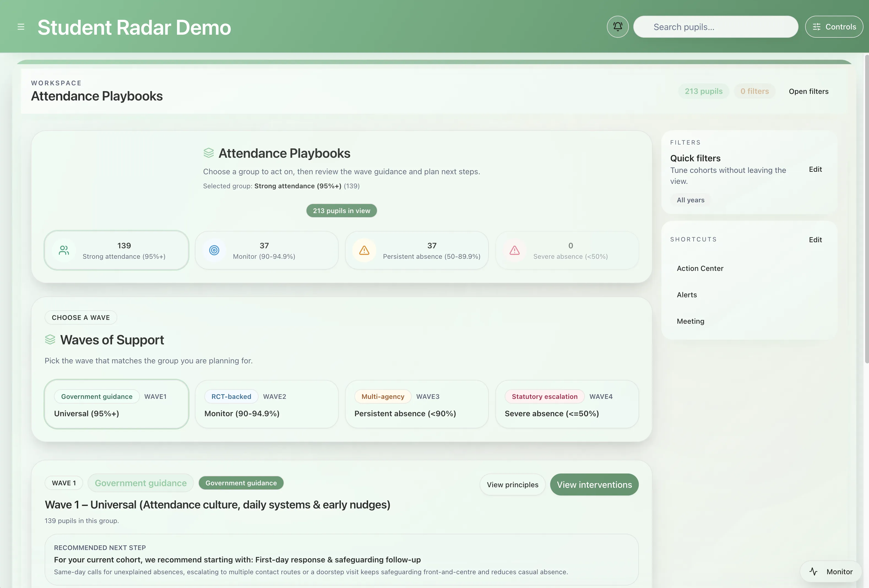Click the Persistent absence warning icon
This screenshot has width=869, height=588.
[364, 251]
